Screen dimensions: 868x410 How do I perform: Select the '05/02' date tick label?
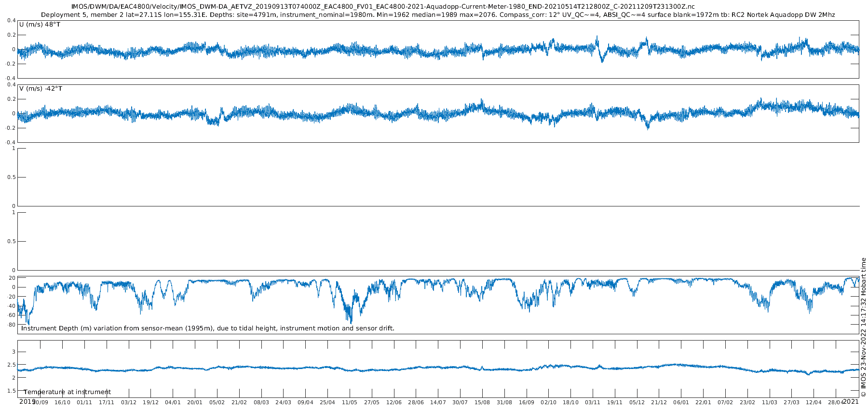pyautogui.click(x=217, y=402)
